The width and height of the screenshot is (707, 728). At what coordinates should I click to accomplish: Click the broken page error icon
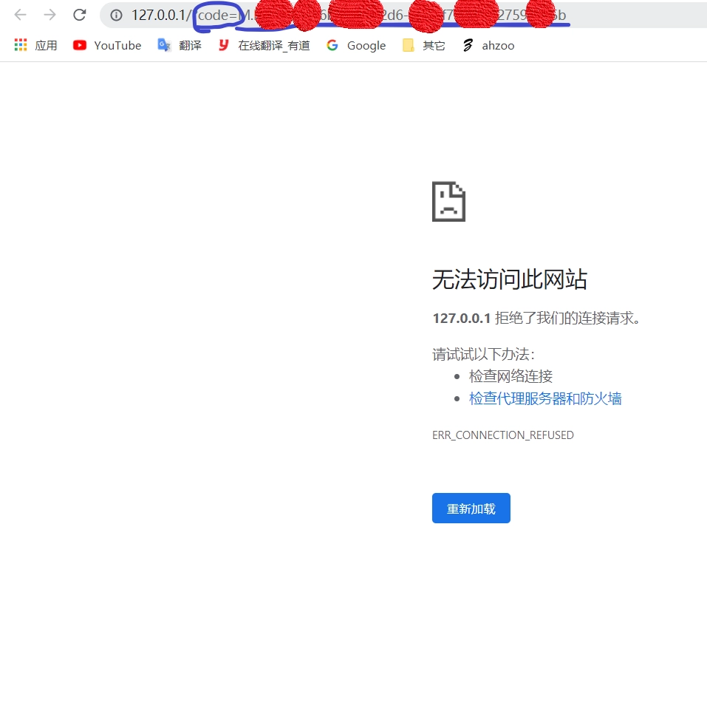[x=448, y=200]
